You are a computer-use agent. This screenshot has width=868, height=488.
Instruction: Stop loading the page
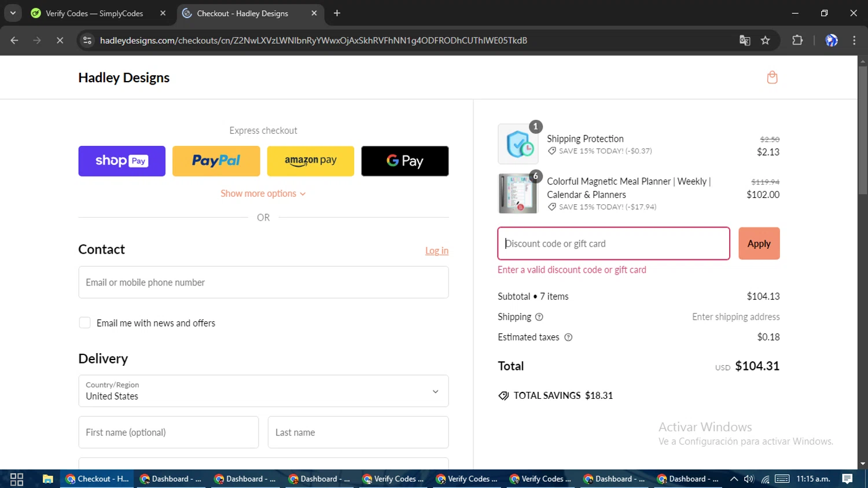coord(60,41)
